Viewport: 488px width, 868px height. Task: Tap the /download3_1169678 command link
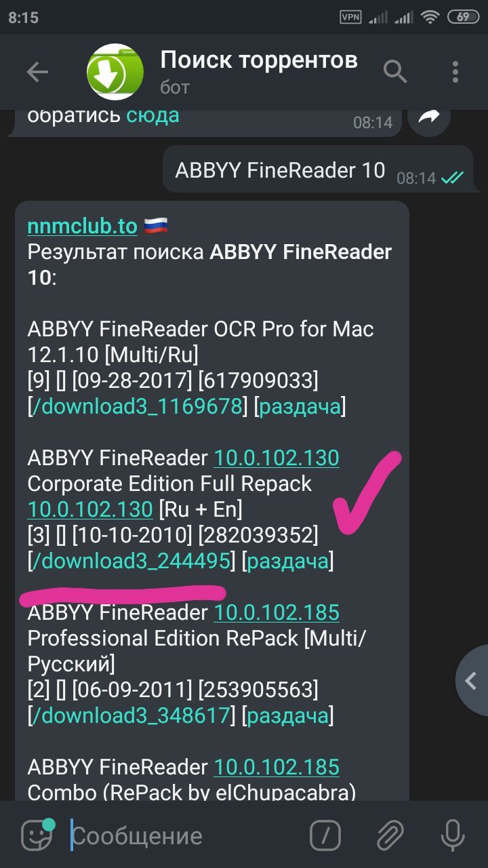tap(137, 406)
